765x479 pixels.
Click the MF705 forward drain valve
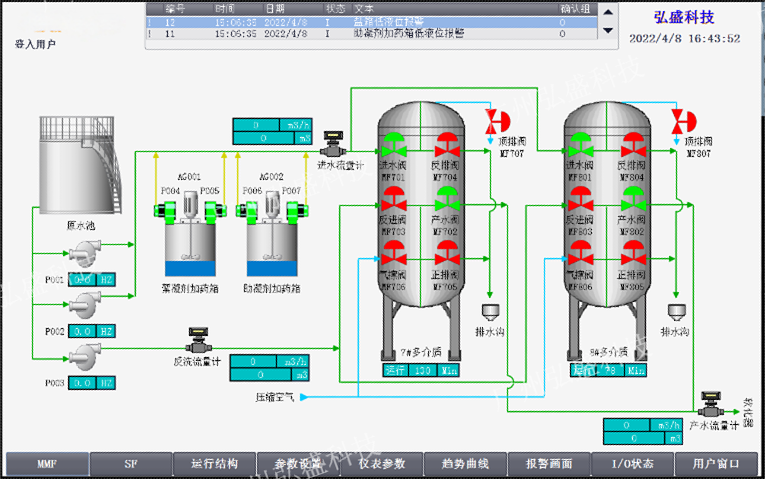click(x=447, y=253)
